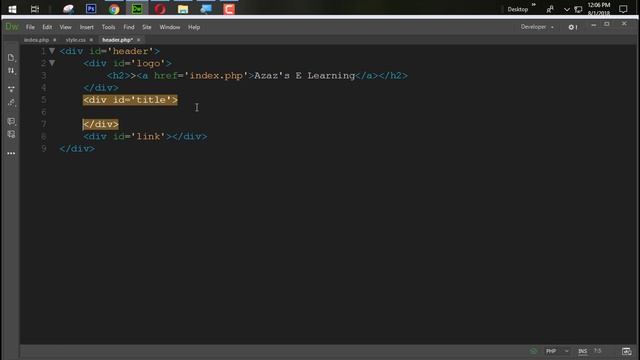
Task: Open the Action Center notifications icon
Action: tap(623, 9)
